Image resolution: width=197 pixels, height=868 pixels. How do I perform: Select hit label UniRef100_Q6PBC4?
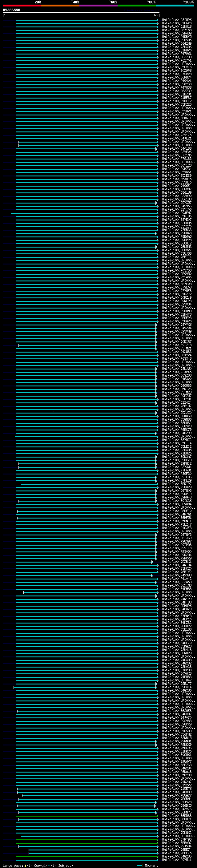click(x=176, y=78)
